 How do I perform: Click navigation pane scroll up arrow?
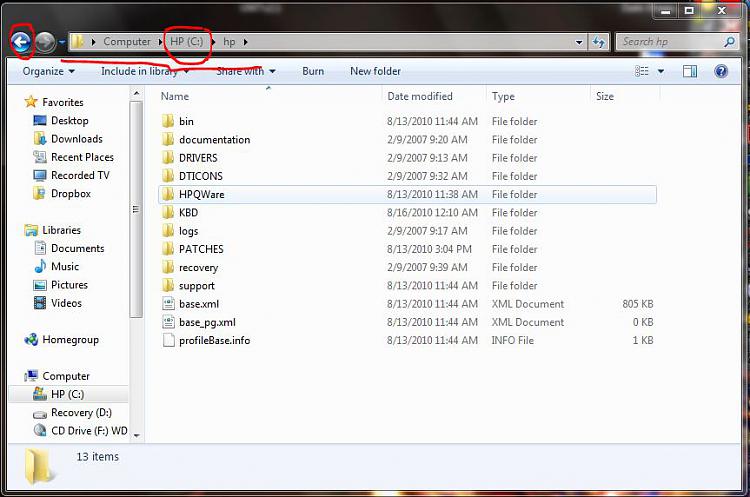136,94
